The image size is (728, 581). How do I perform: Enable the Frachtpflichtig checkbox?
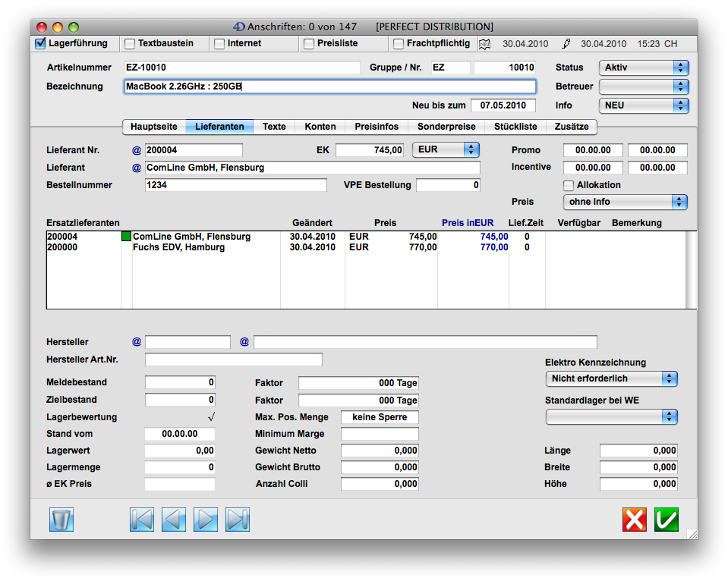pos(399,44)
